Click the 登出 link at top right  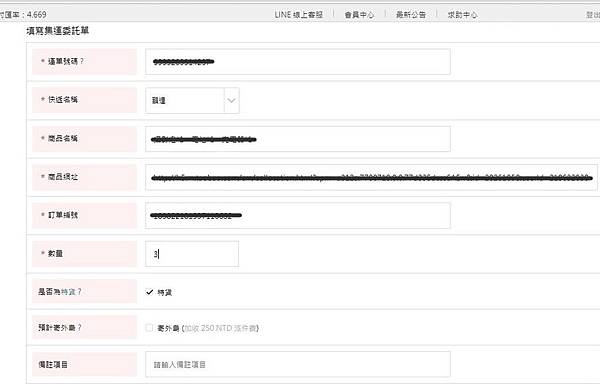pos(593,15)
